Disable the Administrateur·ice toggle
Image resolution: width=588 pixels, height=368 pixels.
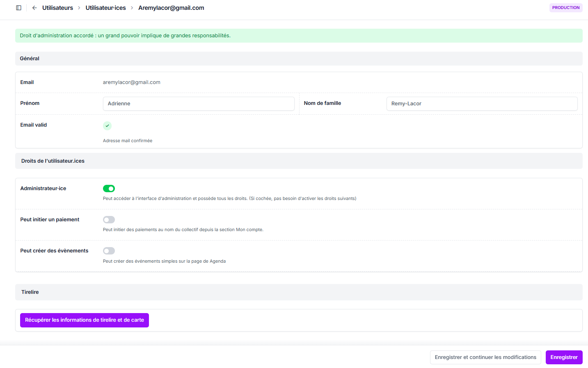(x=109, y=189)
